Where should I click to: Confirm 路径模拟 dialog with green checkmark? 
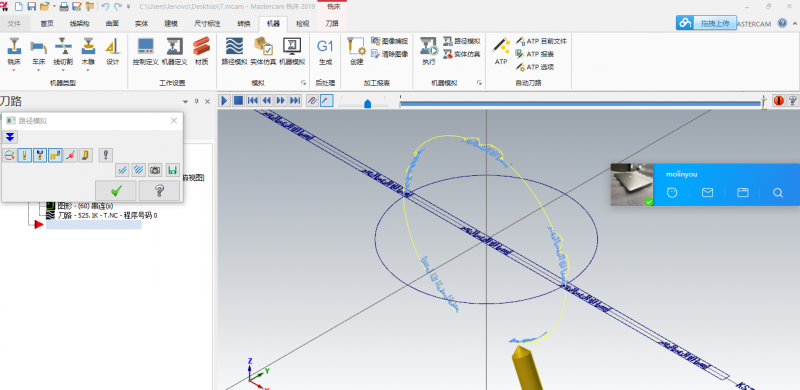pos(116,190)
